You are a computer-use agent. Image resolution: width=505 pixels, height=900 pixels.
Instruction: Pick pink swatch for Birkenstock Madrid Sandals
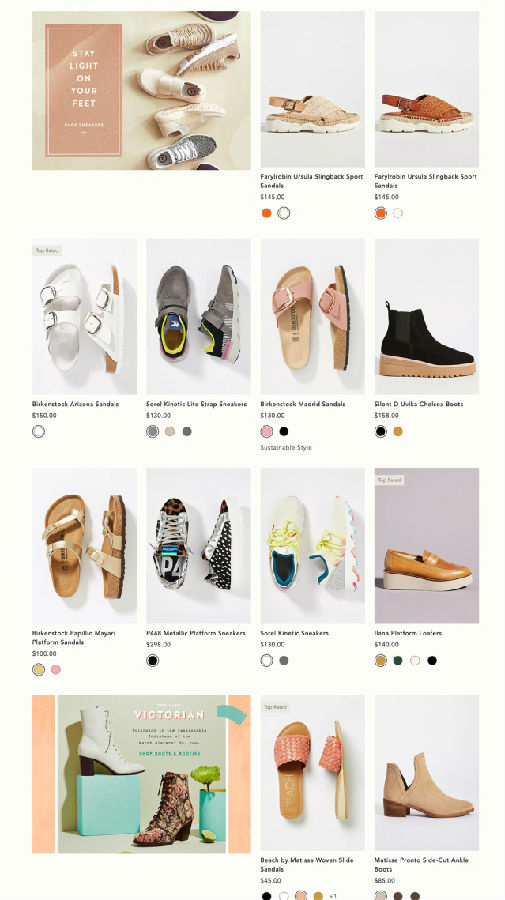point(267,431)
